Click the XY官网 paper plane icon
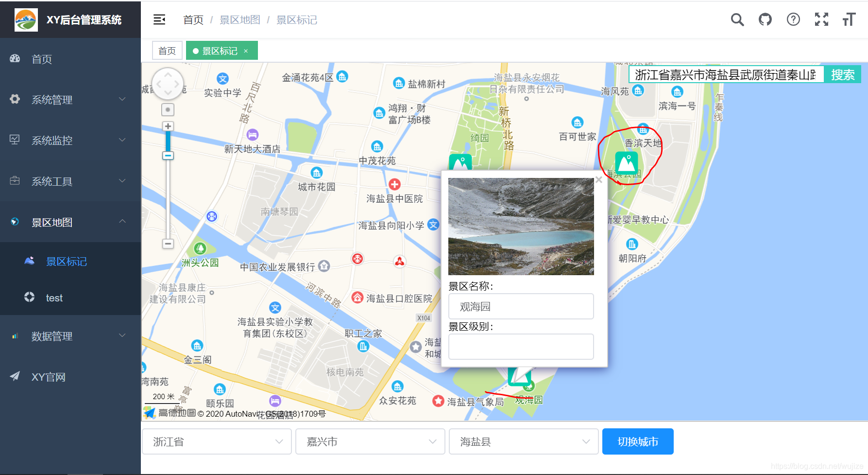 [15, 376]
